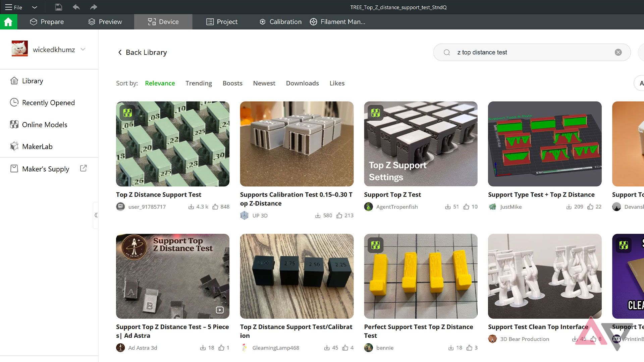
Task: Collapse the sidebar with the double-chevron handle
Action: pos(96,215)
